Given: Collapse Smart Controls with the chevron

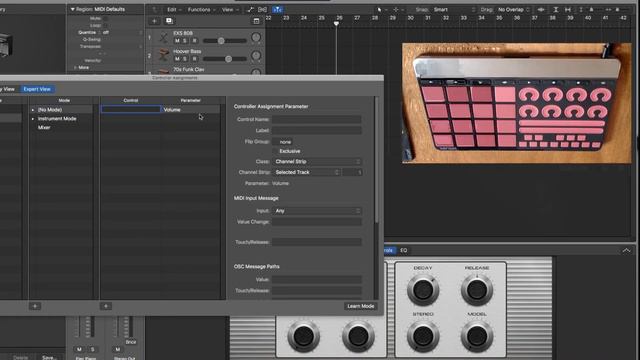Looking at the screenshot, I should pyautogui.click(x=626, y=250).
